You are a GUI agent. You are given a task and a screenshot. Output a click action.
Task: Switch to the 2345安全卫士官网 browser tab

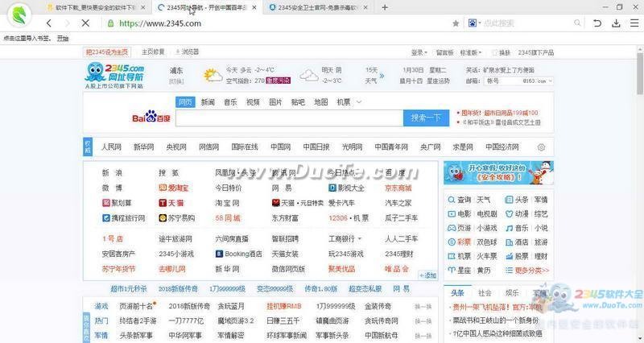[x=317, y=7]
